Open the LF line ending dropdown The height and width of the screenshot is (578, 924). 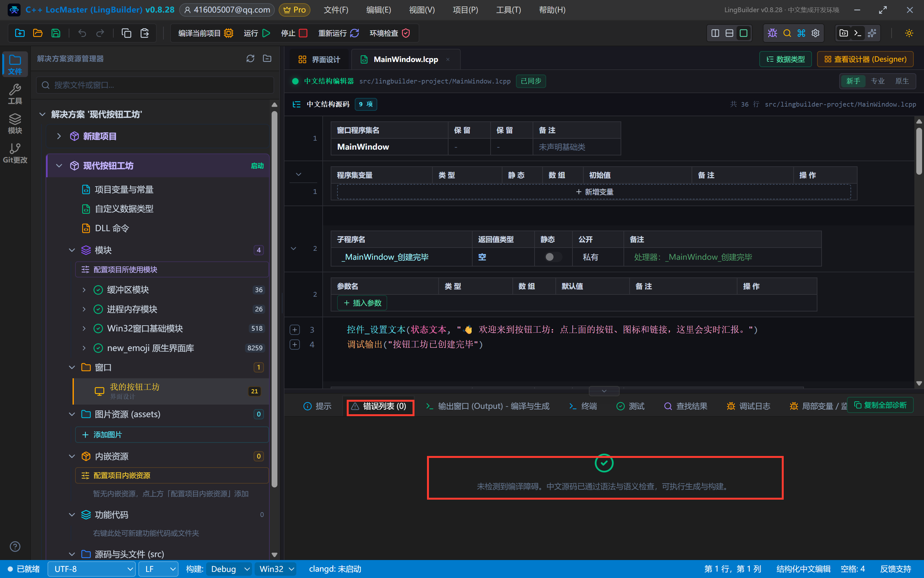pyautogui.click(x=158, y=569)
